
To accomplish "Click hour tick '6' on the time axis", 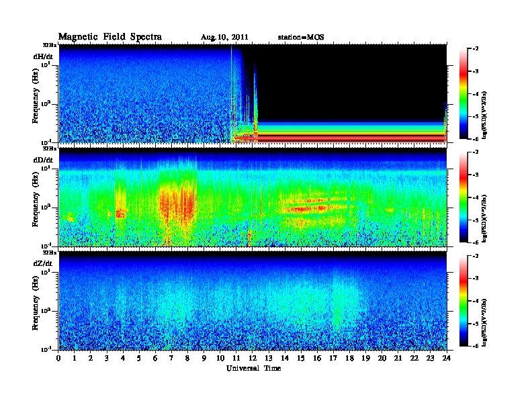I will [x=155, y=358].
